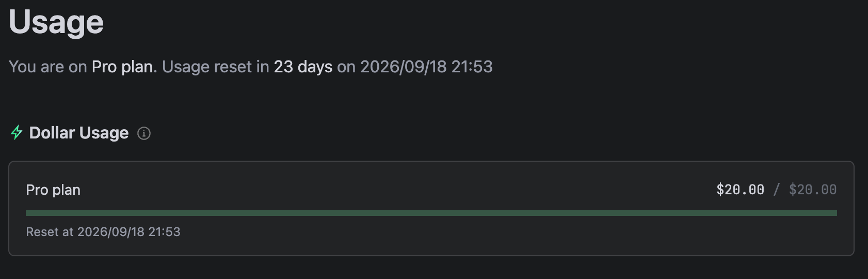
Task: Click the word plan in the card label
Action: [x=67, y=190]
